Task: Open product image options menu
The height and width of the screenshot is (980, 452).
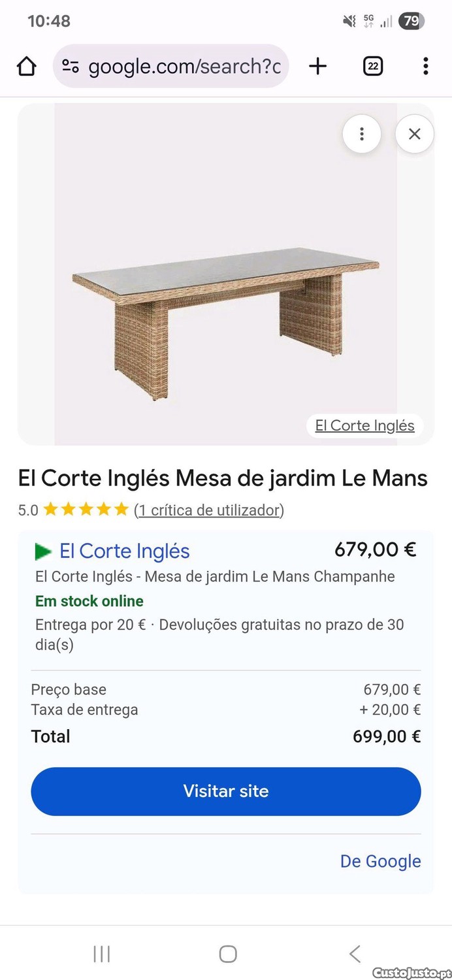Action: point(361,134)
